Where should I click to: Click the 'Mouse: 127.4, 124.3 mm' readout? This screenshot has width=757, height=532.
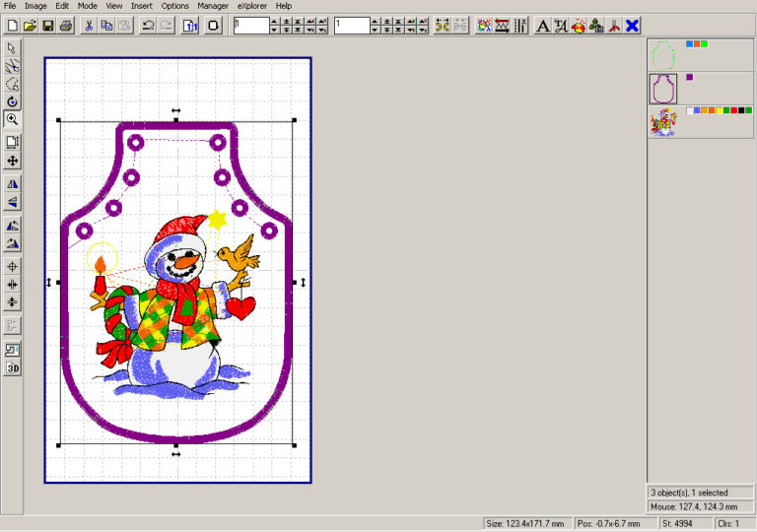coord(694,507)
